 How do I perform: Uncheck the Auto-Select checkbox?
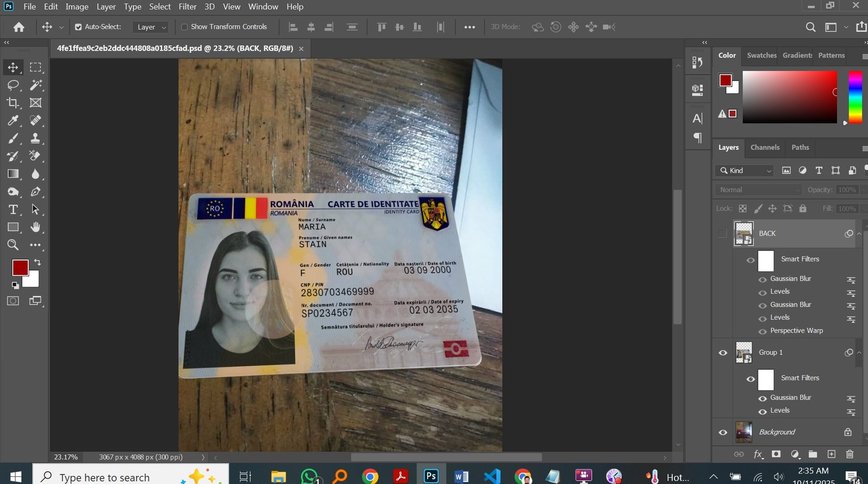click(x=78, y=27)
